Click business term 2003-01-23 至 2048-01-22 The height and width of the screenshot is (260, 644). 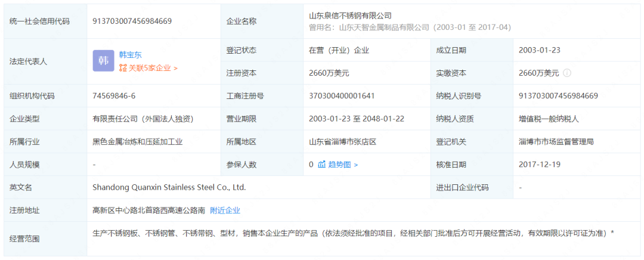(x=357, y=119)
